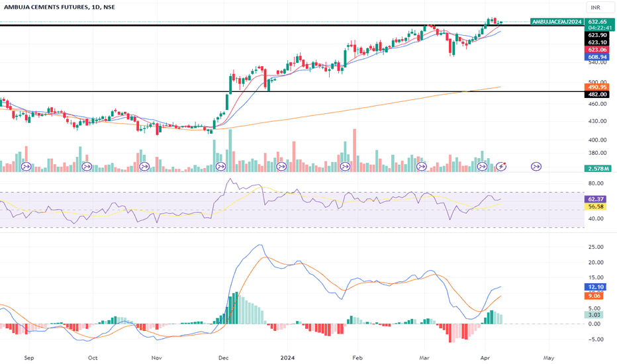Open the rollover event icon just before November
The image size is (617, 364).
point(145,167)
